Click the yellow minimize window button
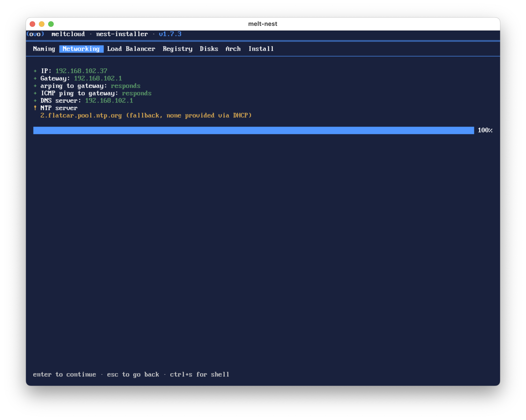 [42, 24]
